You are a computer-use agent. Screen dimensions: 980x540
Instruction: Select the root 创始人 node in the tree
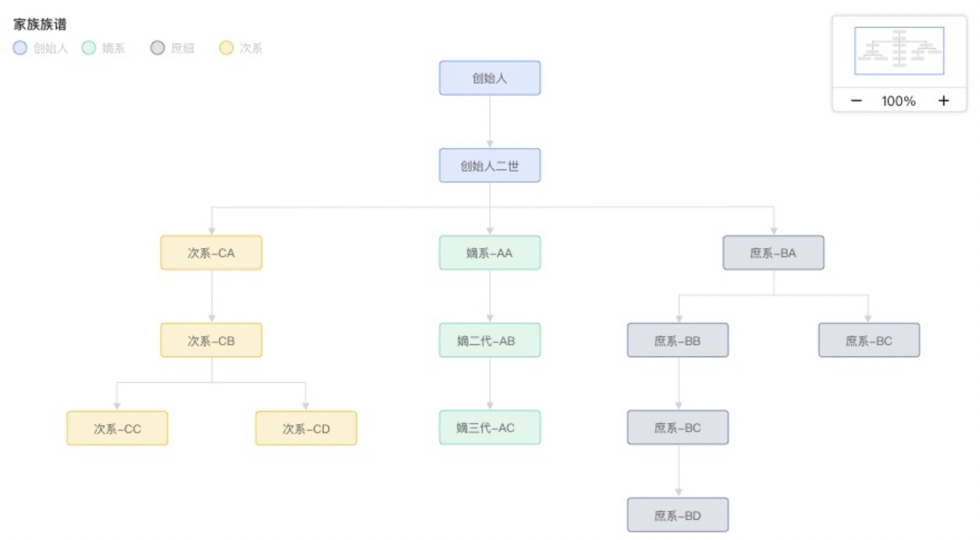(x=489, y=78)
